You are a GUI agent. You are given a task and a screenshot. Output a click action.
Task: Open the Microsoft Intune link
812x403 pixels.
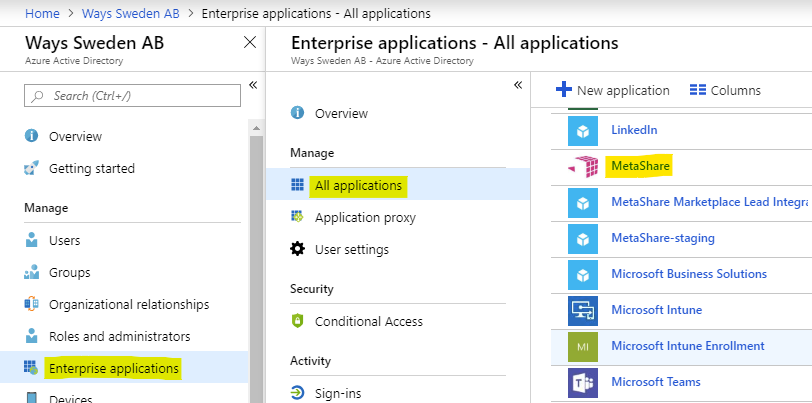point(656,310)
